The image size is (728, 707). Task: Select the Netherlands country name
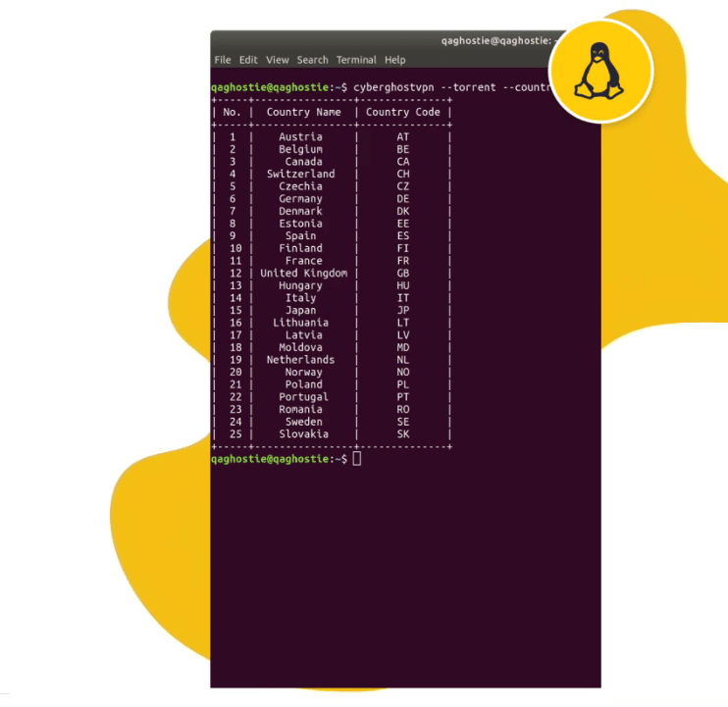click(x=300, y=360)
